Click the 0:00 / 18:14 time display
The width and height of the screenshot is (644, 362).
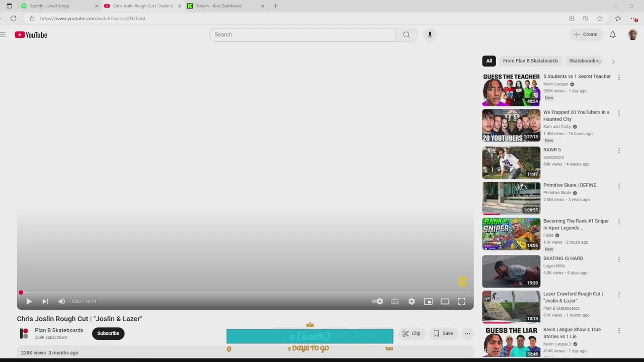pyautogui.click(x=84, y=301)
